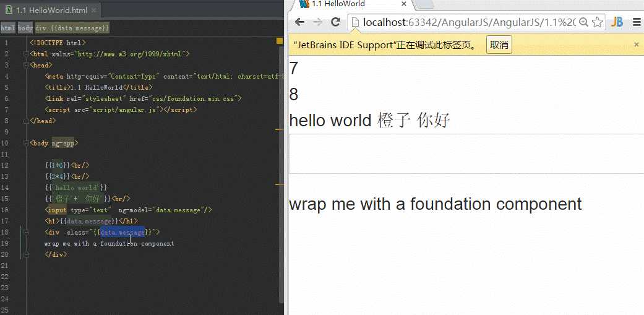644x315 pixels.
Task: Select the 1.1 HelloWorld.html editor tab
Action: click(x=51, y=11)
